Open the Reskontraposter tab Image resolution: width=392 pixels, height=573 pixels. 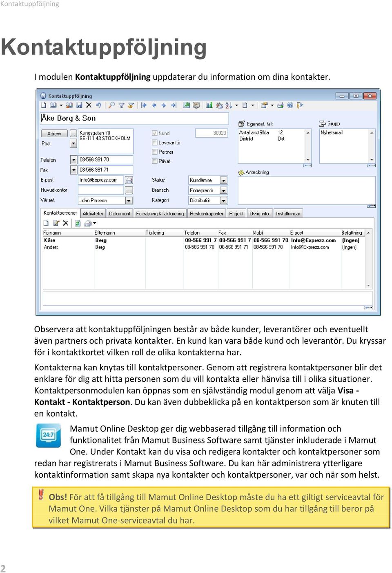207,214
